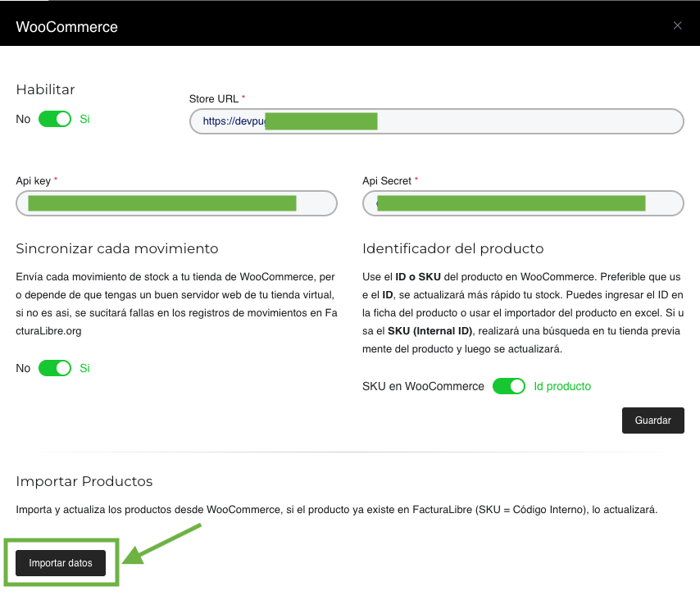Toggle the Habilitar switch

(55, 119)
